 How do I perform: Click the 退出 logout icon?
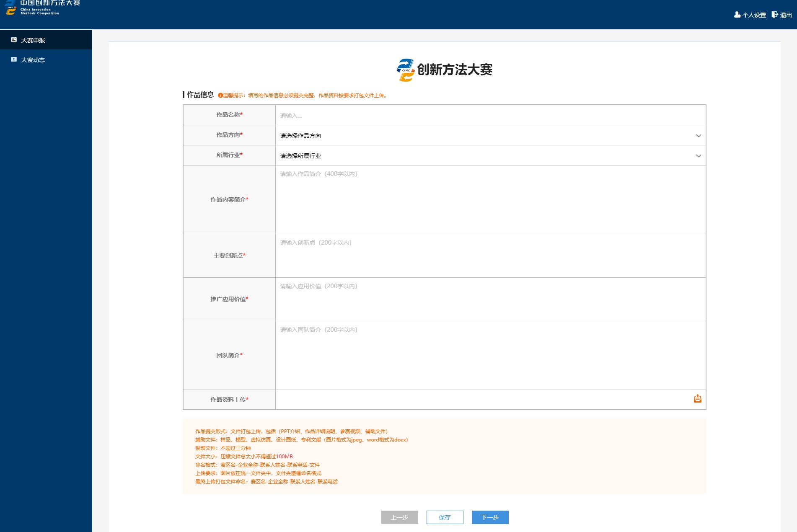(x=775, y=15)
